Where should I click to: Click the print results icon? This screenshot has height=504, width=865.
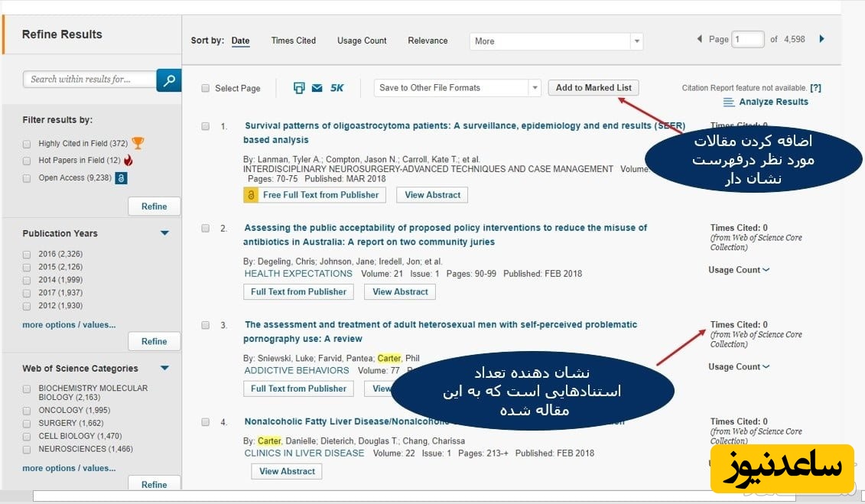coord(299,88)
